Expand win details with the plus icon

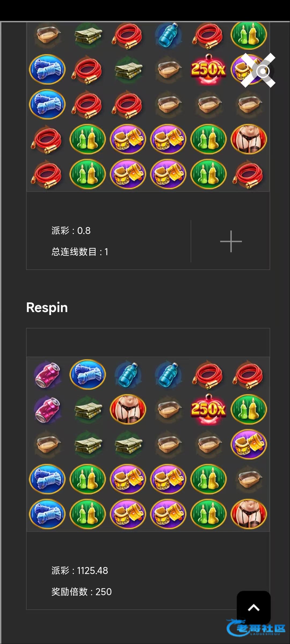pyautogui.click(x=231, y=241)
